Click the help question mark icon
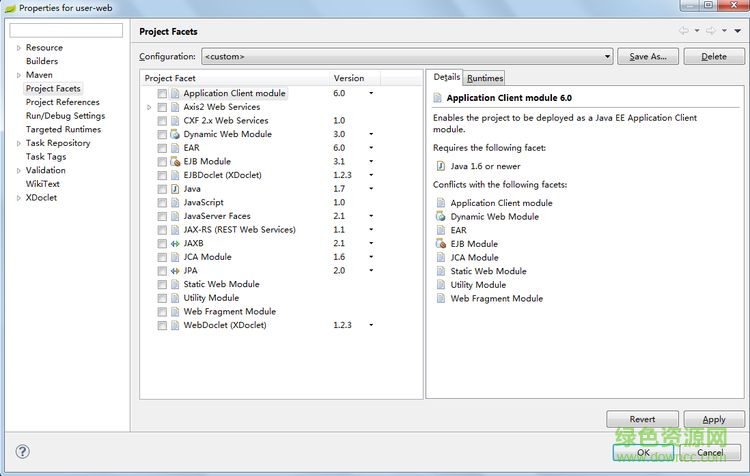750x476 pixels. click(x=22, y=452)
